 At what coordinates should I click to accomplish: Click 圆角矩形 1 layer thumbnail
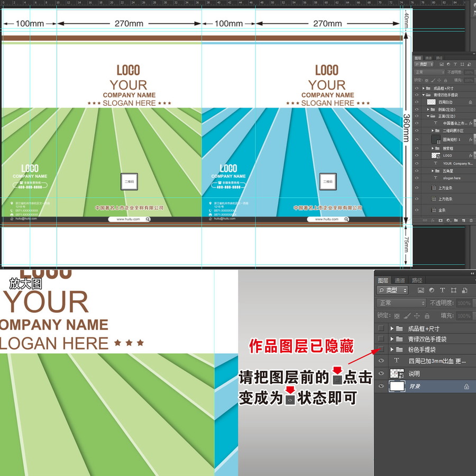436,139
